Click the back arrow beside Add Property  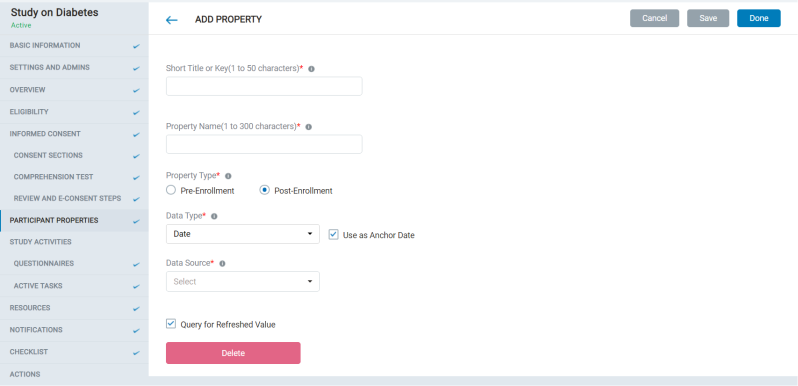[172, 20]
